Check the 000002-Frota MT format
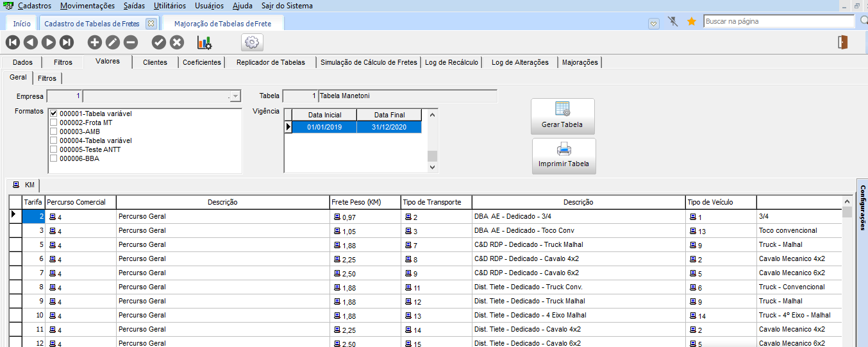Screen dimensions: 868x347 click(x=54, y=123)
